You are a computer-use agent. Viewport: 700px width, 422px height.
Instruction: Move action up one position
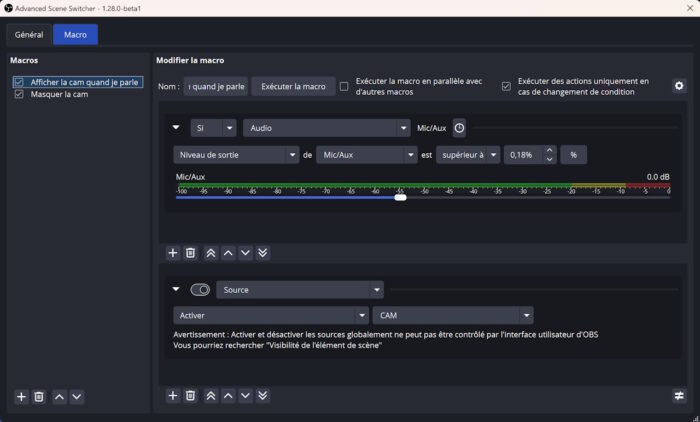(x=228, y=395)
